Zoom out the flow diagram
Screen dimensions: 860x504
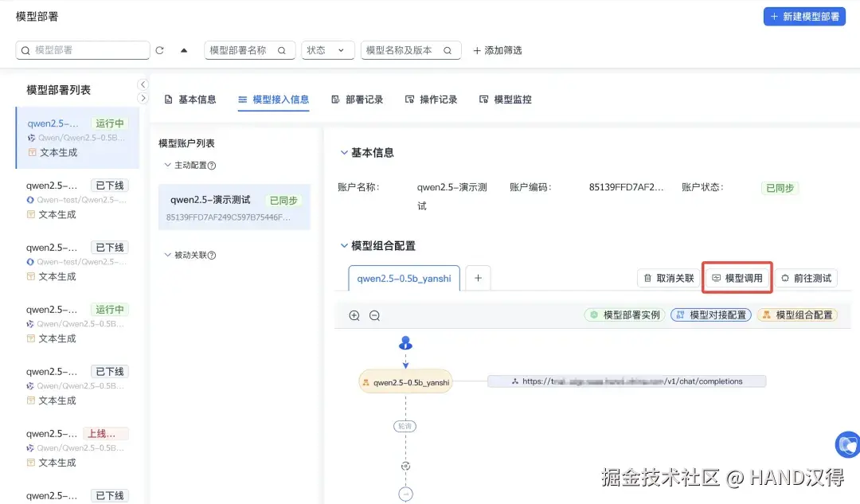point(374,315)
